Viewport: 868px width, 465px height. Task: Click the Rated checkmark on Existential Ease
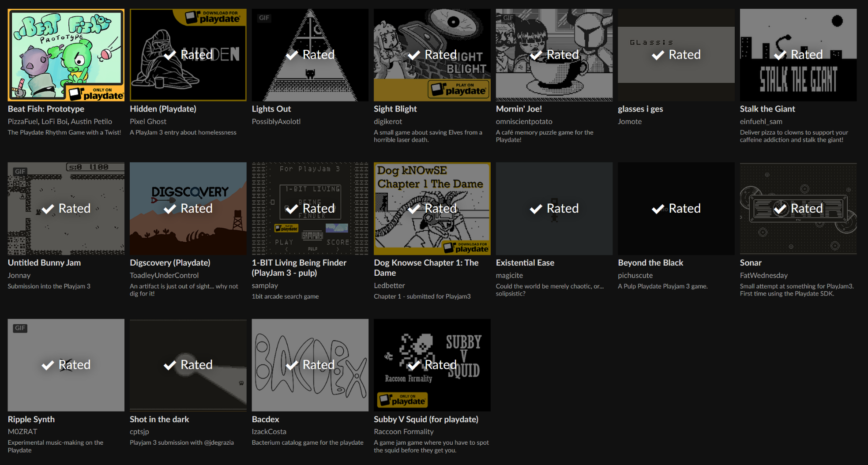536,209
